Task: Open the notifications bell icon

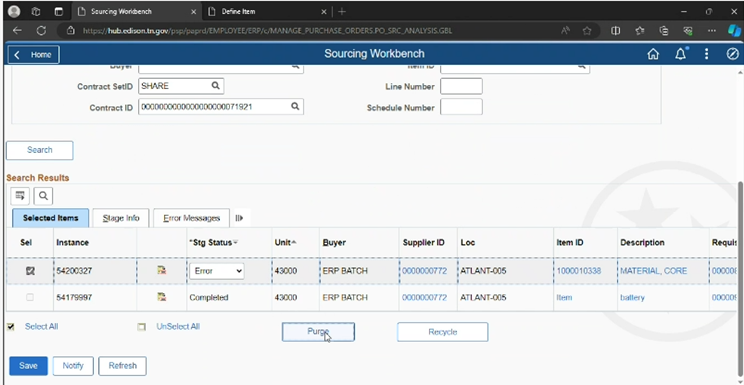Action: pyautogui.click(x=680, y=54)
